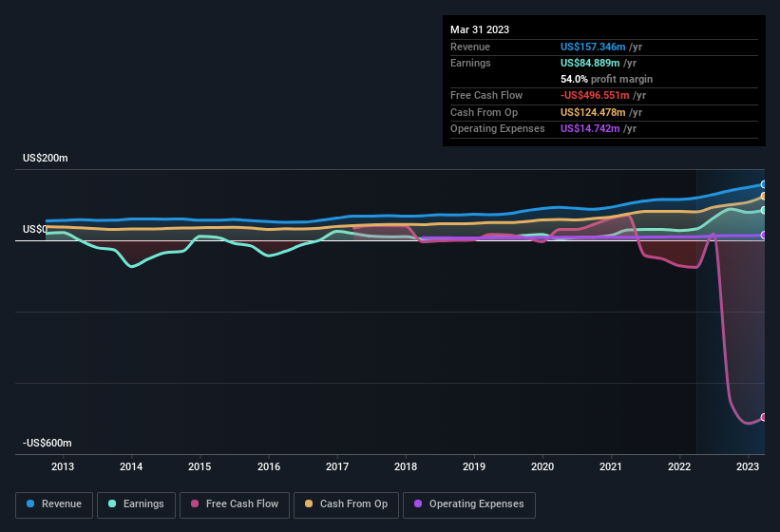This screenshot has width=780, height=532.
Task: Click the US$0 y-axis label
Action: (35, 229)
